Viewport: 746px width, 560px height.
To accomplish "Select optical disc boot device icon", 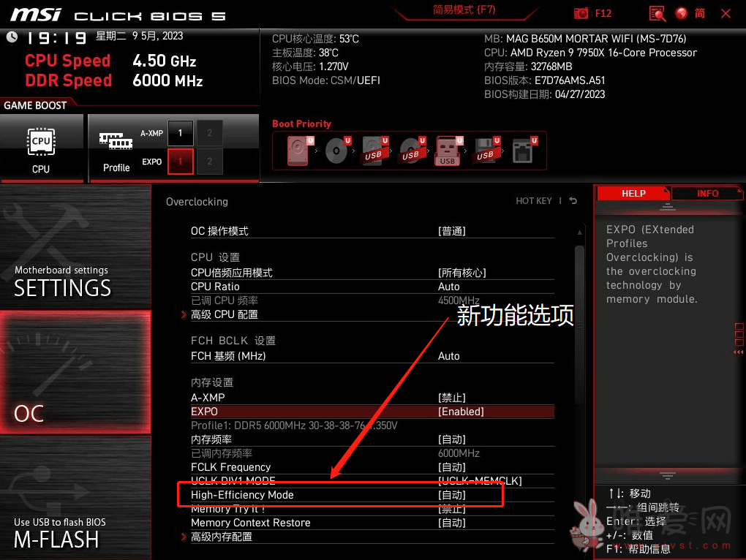I will (x=337, y=151).
